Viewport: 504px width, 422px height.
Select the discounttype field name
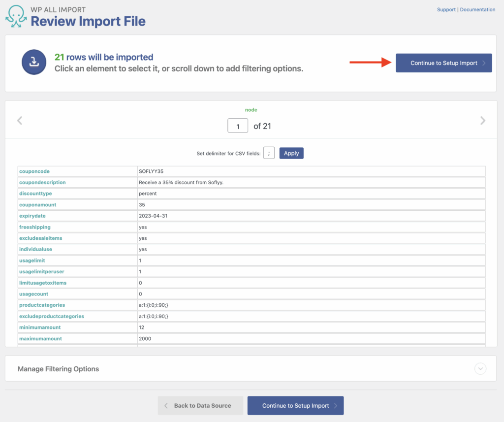35,194
